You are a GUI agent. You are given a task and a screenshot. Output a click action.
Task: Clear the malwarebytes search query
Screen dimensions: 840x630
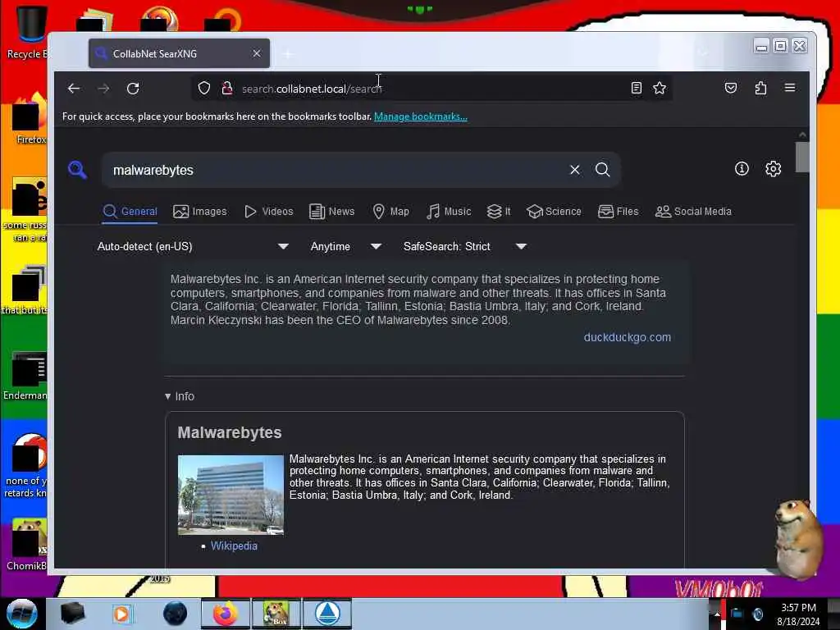tap(575, 170)
